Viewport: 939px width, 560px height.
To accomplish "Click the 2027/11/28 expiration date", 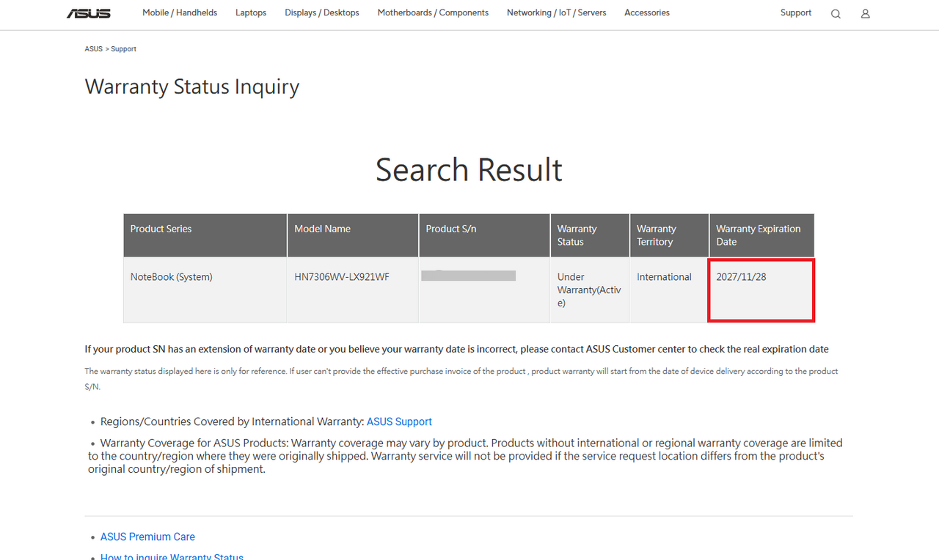I will click(x=741, y=277).
